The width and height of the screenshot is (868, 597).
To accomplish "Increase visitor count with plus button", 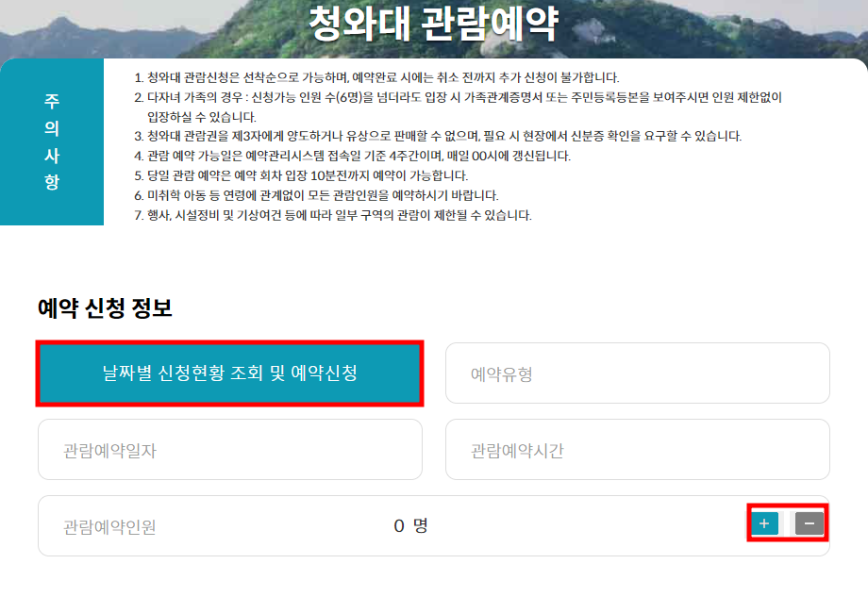I will (x=764, y=523).
